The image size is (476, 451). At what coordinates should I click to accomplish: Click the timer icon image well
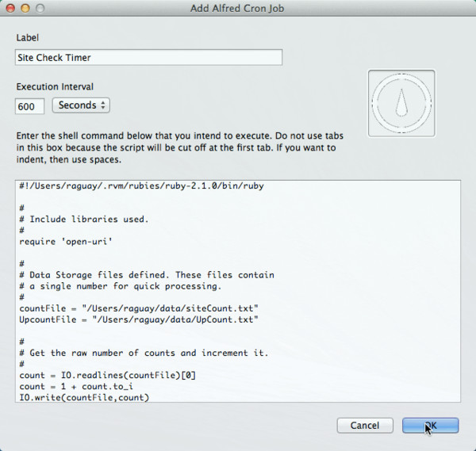(x=401, y=103)
